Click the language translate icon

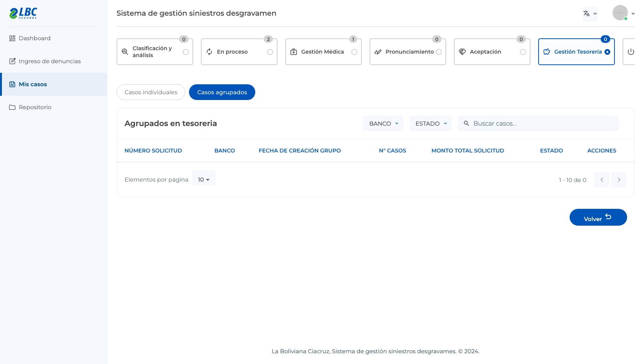[586, 13]
